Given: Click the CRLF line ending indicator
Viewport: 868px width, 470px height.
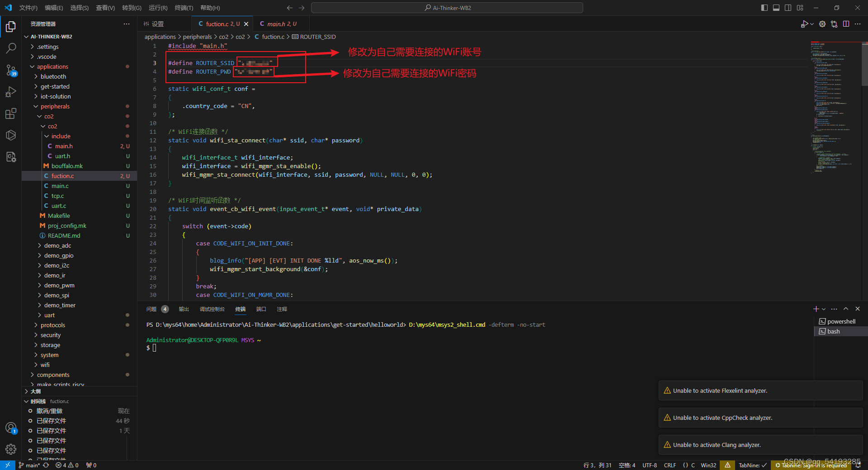Looking at the screenshot, I should [x=670, y=465].
